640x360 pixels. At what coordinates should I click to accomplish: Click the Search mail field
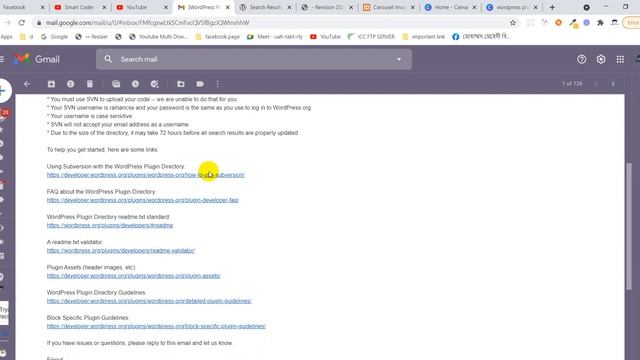[253, 59]
